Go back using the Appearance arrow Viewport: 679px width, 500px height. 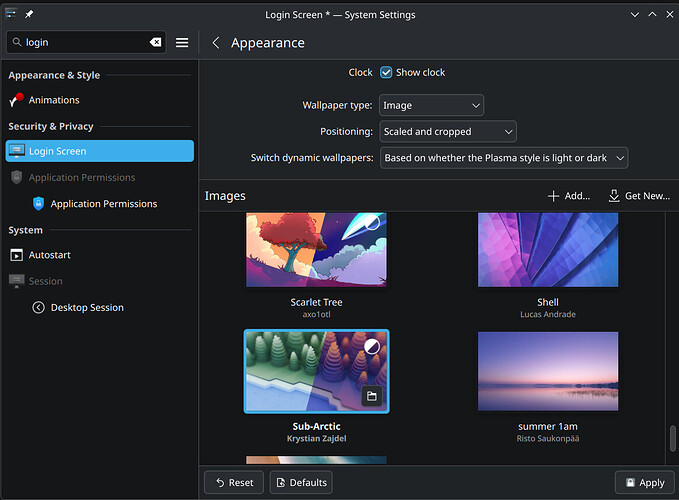tap(216, 43)
